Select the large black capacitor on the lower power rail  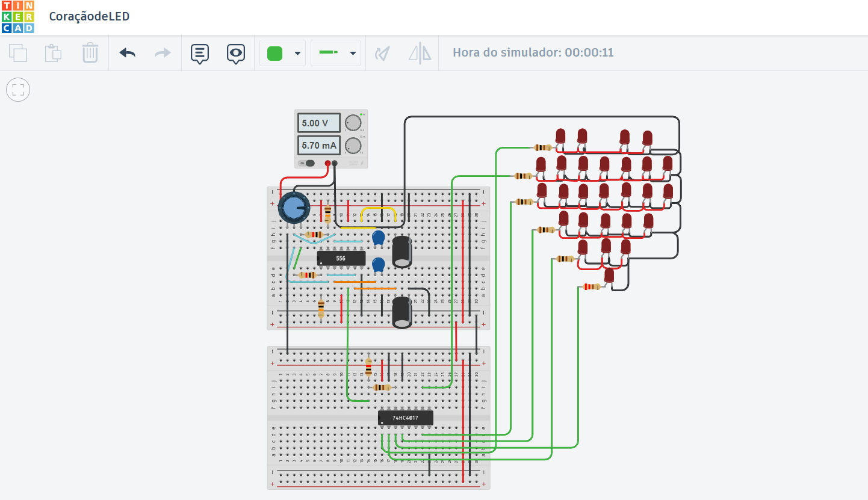coord(402,312)
